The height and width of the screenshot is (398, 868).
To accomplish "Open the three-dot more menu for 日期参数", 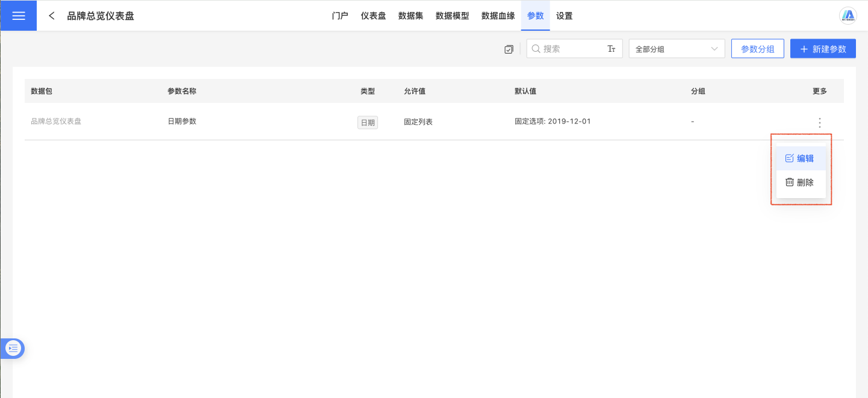I will point(819,122).
